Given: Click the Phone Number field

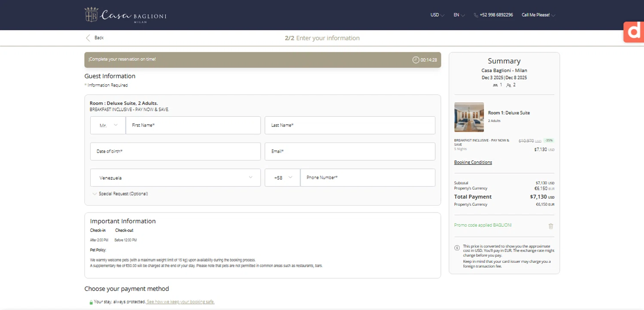Looking at the screenshot, I should click(x=368, y=178).
